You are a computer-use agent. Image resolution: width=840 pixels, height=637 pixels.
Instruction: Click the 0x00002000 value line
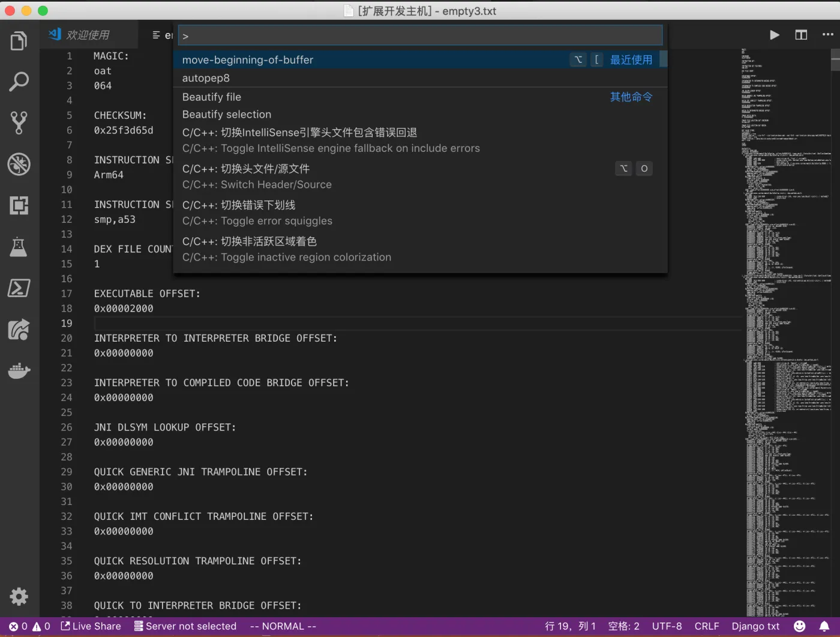[x=124, y=309]
